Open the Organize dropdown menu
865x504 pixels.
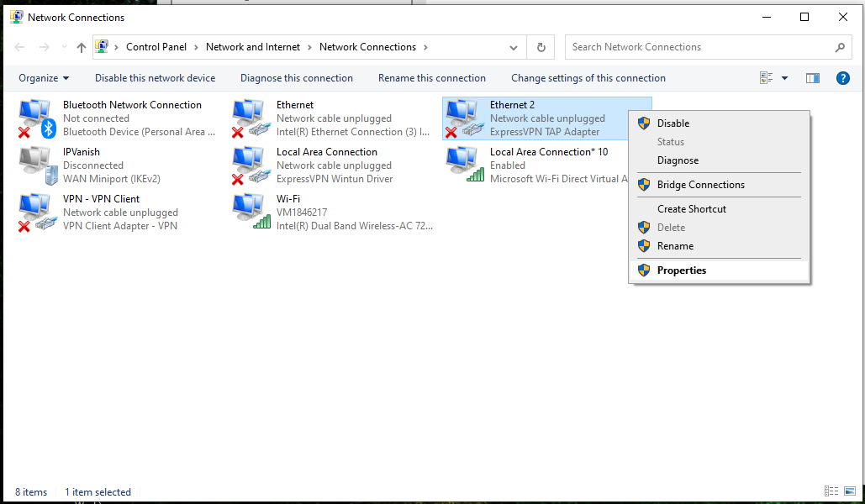coord(44,78)
